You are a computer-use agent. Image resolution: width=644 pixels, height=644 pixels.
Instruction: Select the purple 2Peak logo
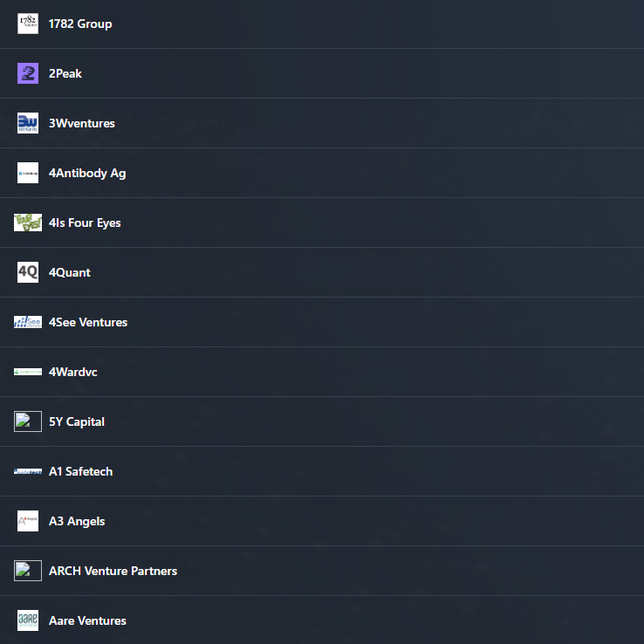tap(28, 73)
